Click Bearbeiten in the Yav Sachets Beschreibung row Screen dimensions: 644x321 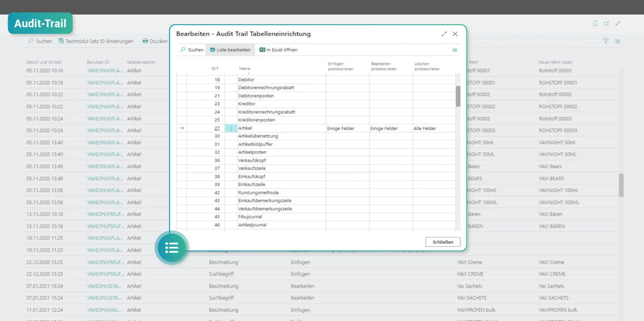302,286
